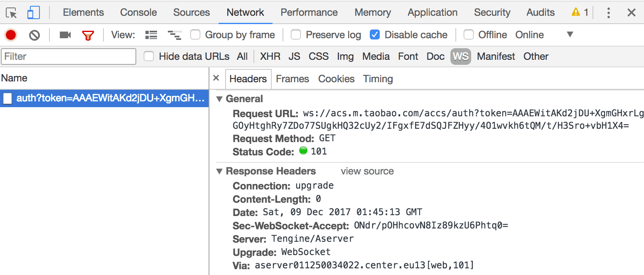Select the XHR filter type
This screenshot has width=644, height=275.
click(x=270, y=56)
